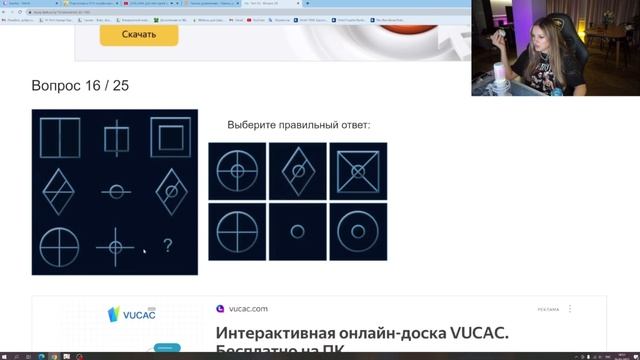Go back using the browser back arrow
The height and width of the screenshot is (360, 640).
pyautogui.click(x=4, y=12)
